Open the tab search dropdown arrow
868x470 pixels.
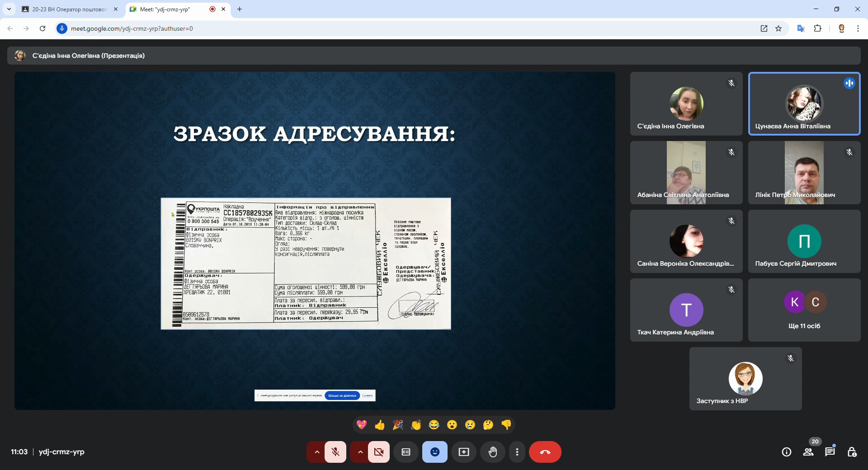tap(9, 9)
